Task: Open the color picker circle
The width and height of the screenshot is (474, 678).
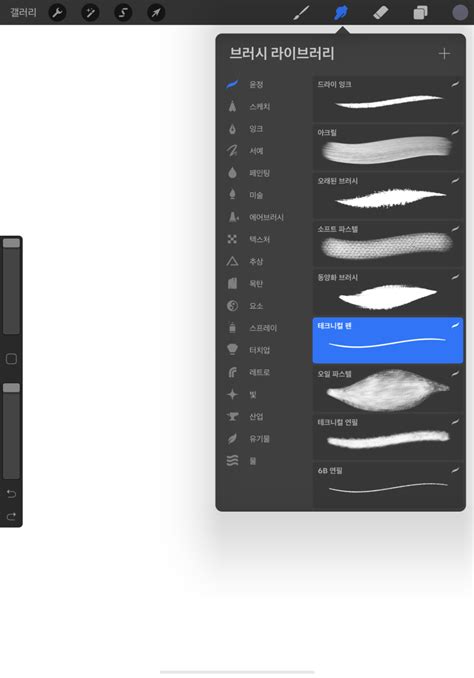Action: [460, 13]
